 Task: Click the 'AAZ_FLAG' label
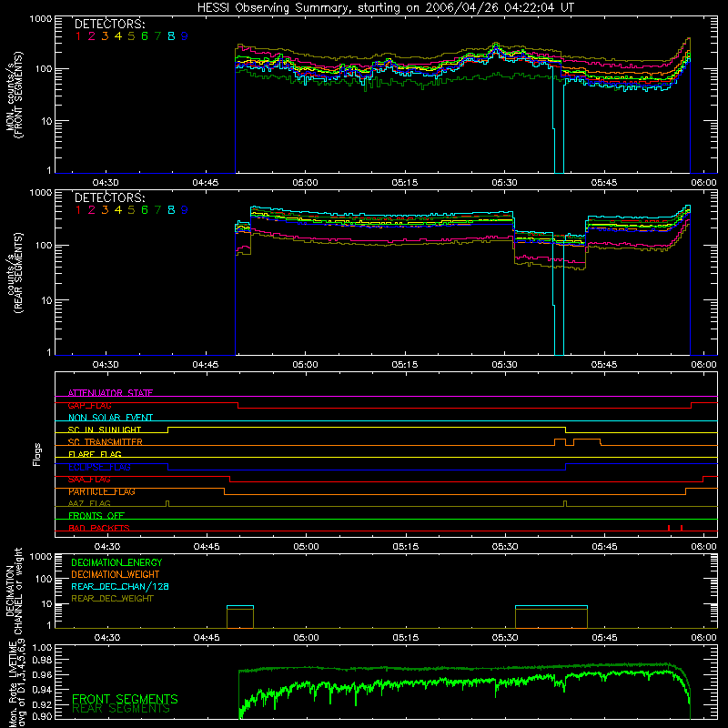coord(89,503)
